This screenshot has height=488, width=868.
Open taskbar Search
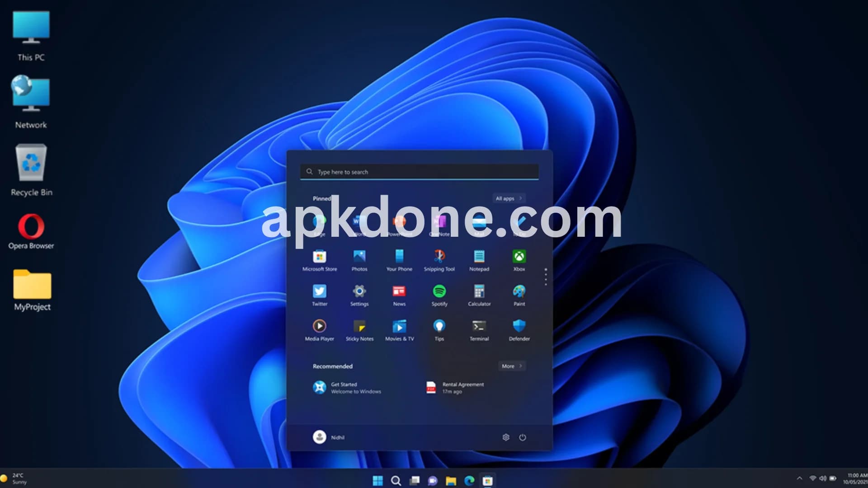396,480
